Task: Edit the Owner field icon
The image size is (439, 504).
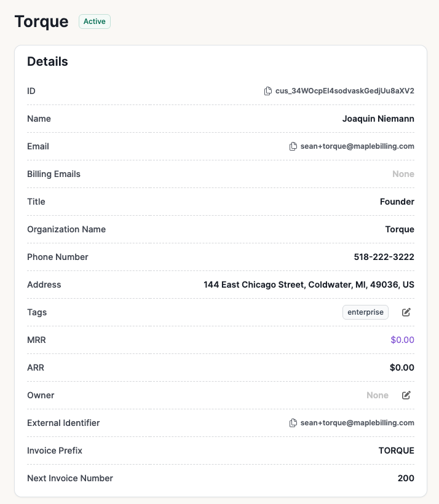Action: click(406, 395)
